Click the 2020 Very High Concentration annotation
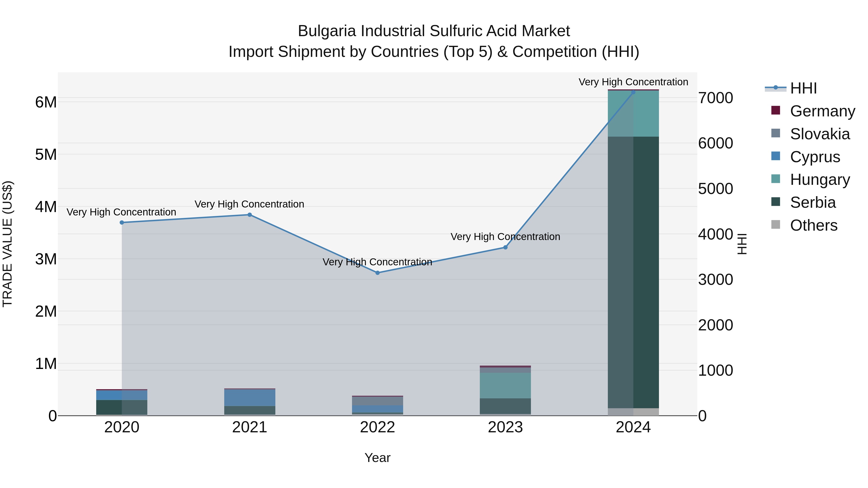Viewport: 868px width, 488px height. point(121,212)
